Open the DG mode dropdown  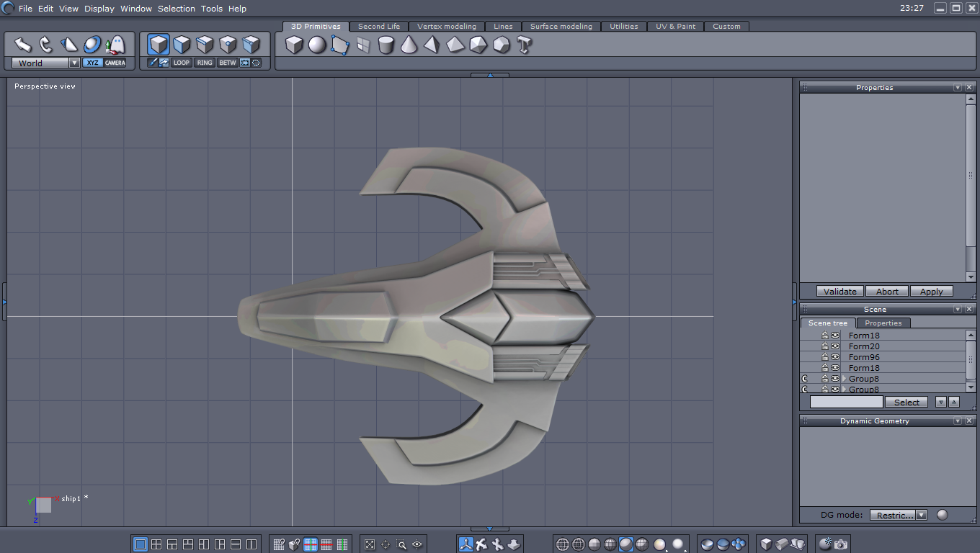[921, 515]
